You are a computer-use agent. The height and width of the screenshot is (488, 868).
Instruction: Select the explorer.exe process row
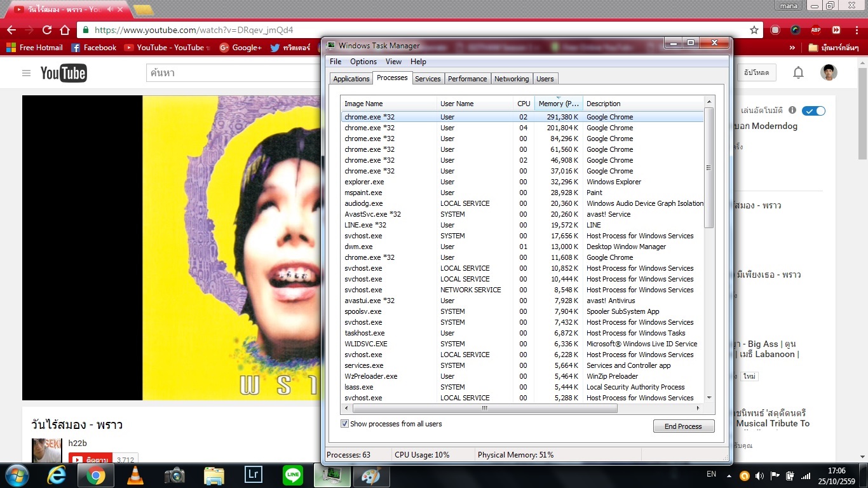point(522,182)
